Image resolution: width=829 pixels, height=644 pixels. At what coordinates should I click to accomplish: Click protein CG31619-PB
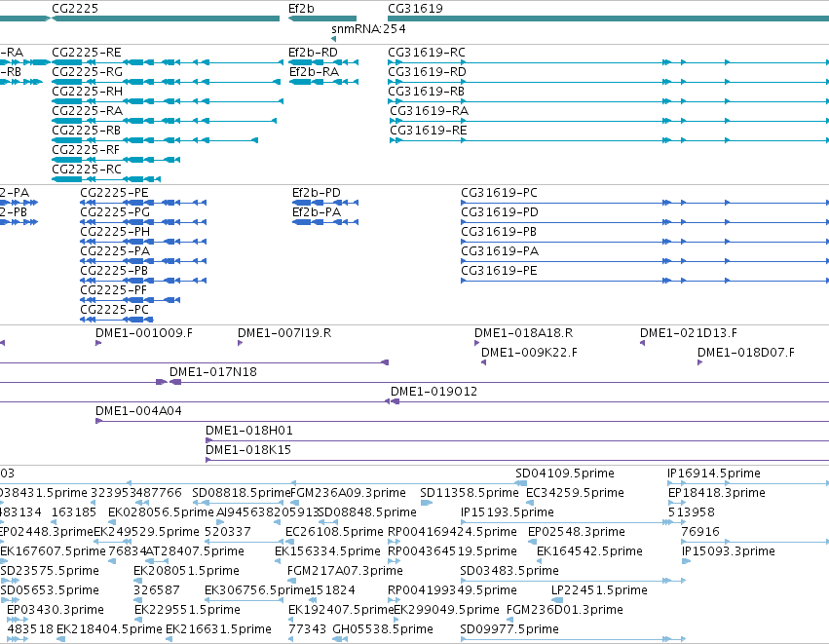tap(499, 232)
